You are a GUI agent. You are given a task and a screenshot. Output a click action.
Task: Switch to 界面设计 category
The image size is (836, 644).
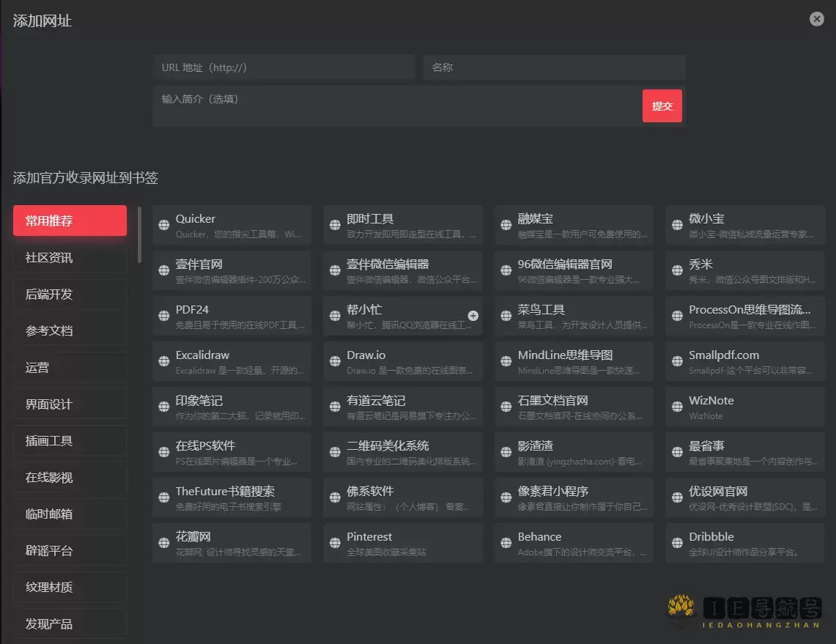click(70, 404)
